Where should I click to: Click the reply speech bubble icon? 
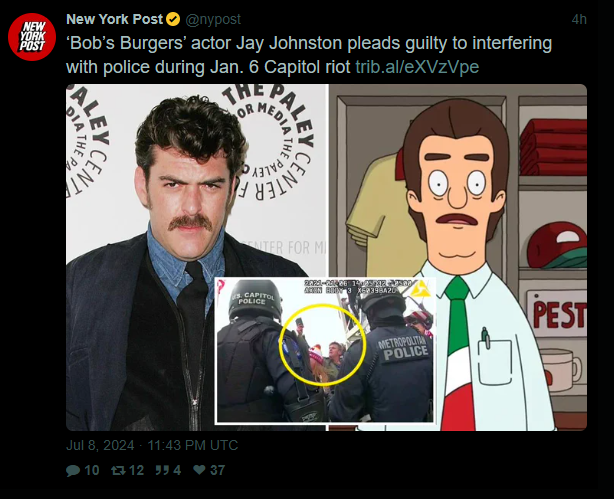(73, 470)
